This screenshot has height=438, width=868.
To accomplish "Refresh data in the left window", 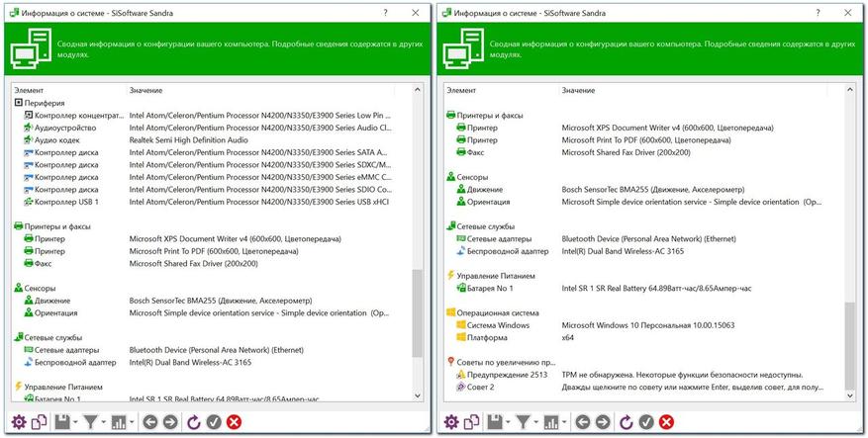I will pos(194,422).
